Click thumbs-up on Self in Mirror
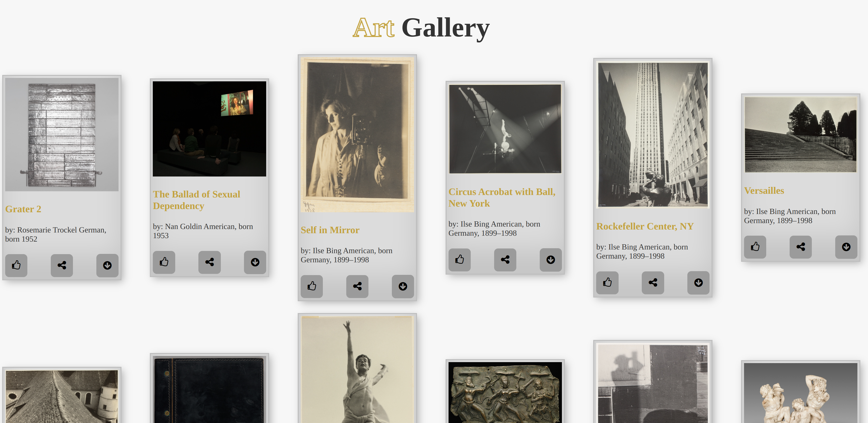The image size is (868, 423). [312, 286]
